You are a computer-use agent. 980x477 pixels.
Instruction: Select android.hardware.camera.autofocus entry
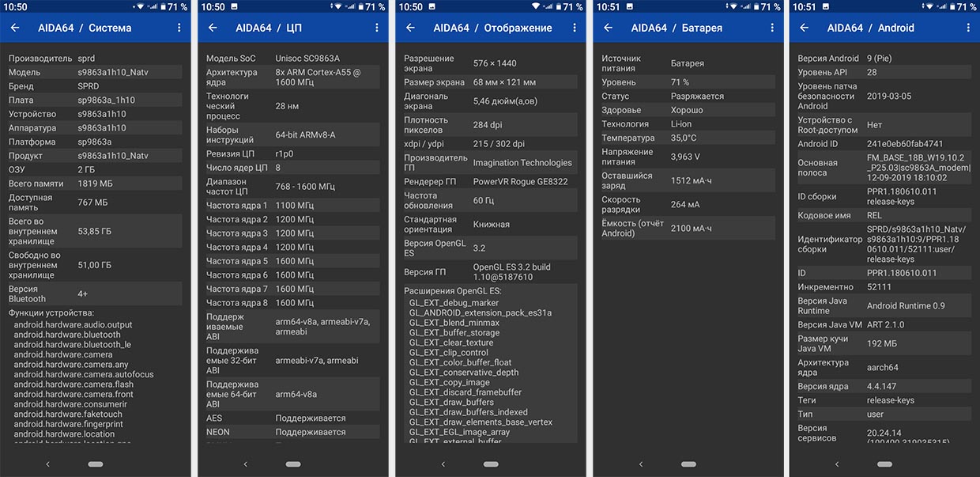tap(84, 374)
